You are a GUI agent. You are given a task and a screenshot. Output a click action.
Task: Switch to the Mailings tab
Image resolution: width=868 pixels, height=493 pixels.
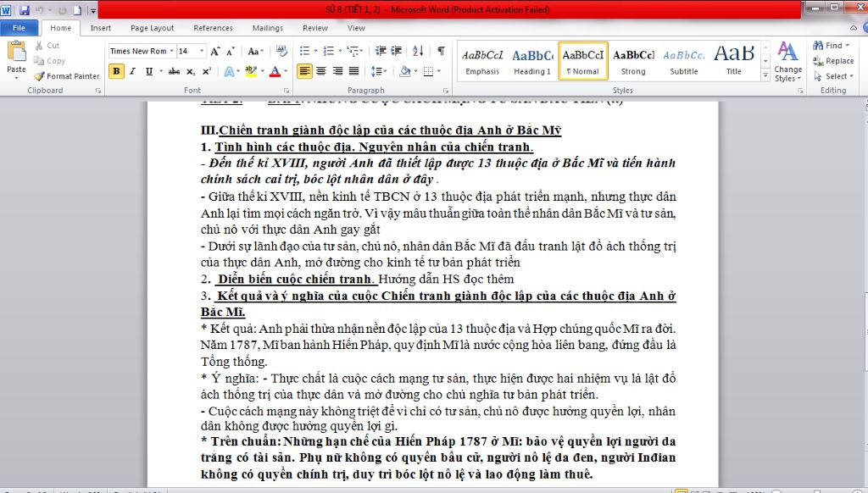(x=268, y=28)
